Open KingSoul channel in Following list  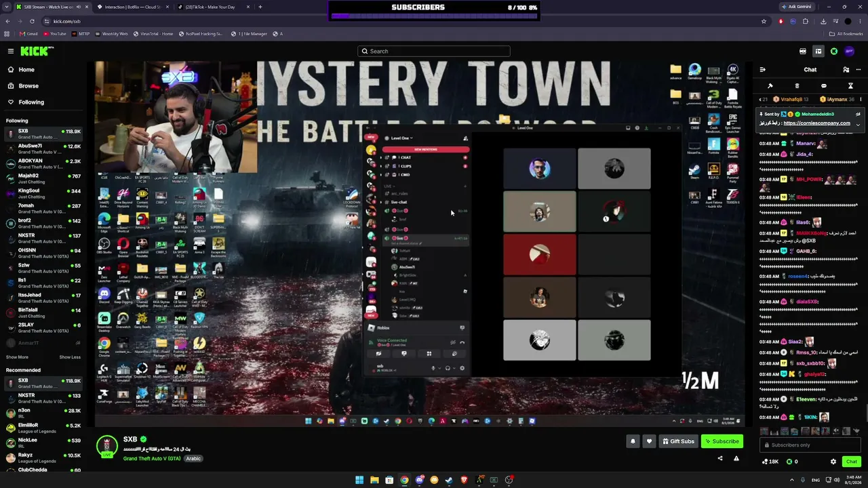pyautogui.click(x=43, y=194)
